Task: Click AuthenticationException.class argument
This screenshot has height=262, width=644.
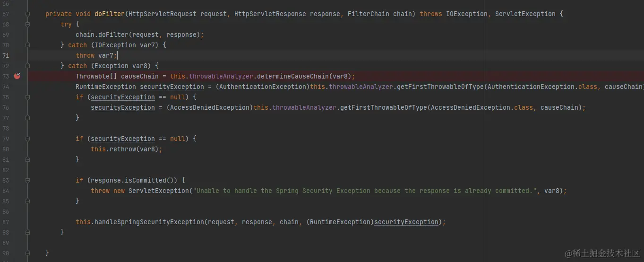Action: [541, 87]
